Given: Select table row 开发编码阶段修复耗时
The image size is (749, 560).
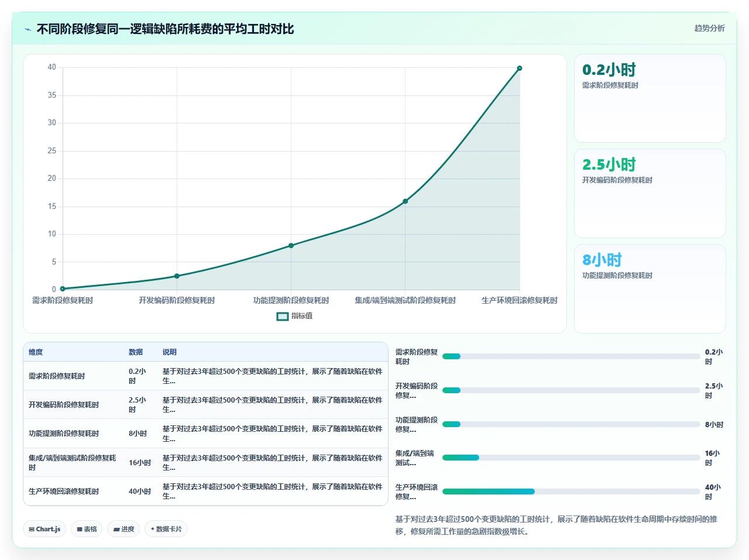Looking at the screenshot, I should pos(205,404).
